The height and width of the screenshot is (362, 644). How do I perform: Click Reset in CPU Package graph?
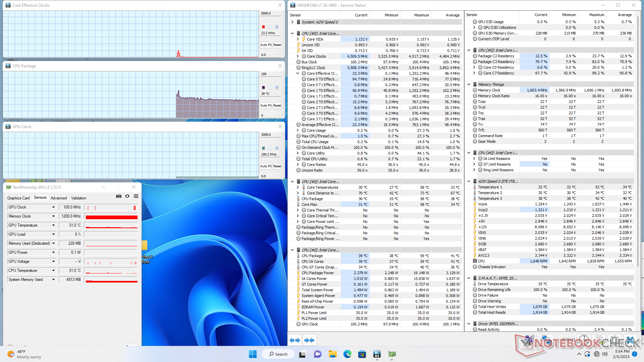(277, 106)
